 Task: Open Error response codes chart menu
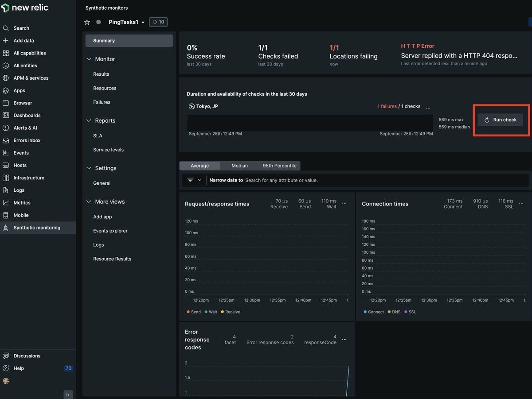point(344,340)
